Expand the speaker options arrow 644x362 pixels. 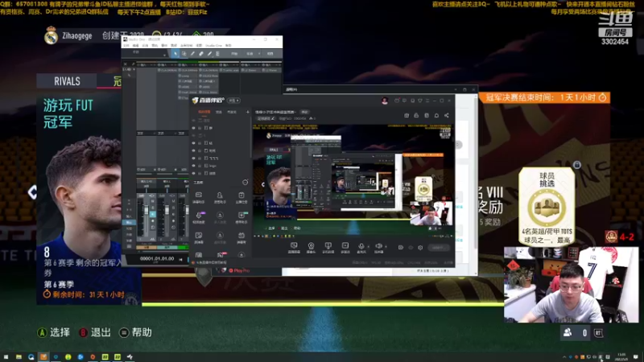coord(386,246)
